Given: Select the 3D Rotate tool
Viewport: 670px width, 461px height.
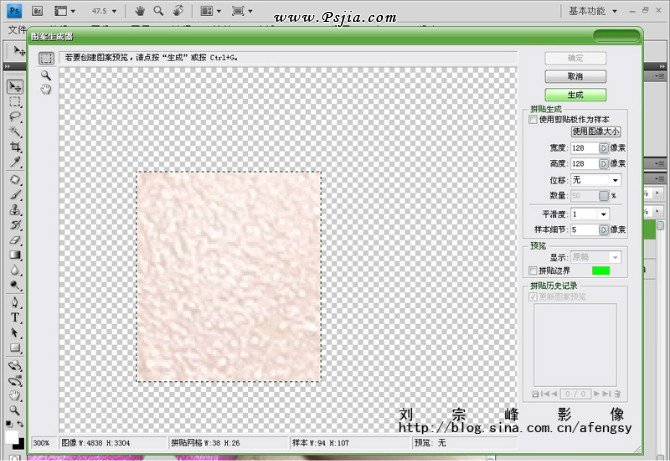Looking at the screenshot, I should [x=15, y=366].
